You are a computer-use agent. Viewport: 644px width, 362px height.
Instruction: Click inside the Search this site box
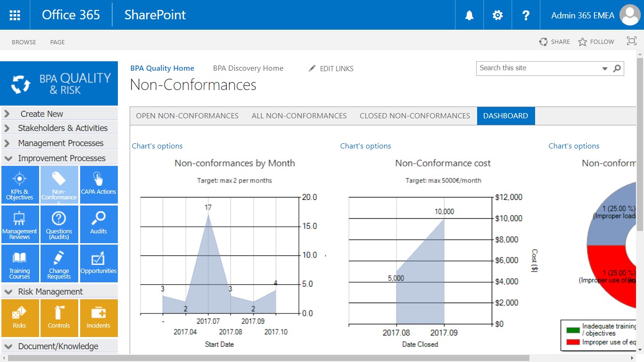point(537,68)
